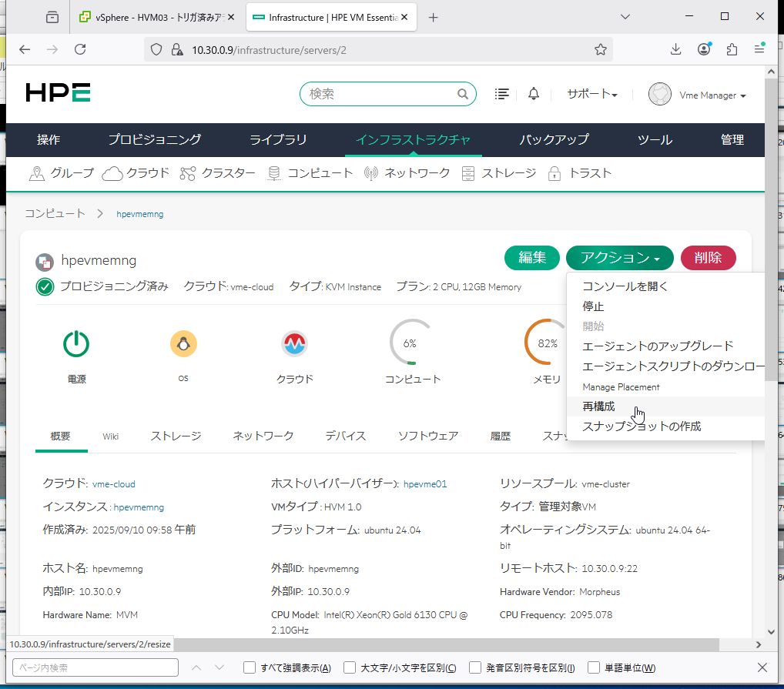Bookmark page with the star icon
The image size is (784, 689).
601,49
